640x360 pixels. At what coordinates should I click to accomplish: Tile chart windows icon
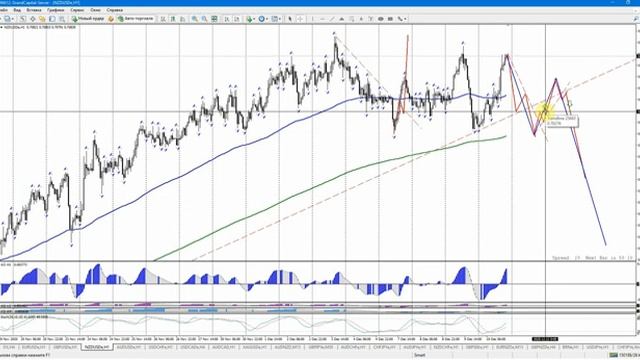[x=214, y=19]
